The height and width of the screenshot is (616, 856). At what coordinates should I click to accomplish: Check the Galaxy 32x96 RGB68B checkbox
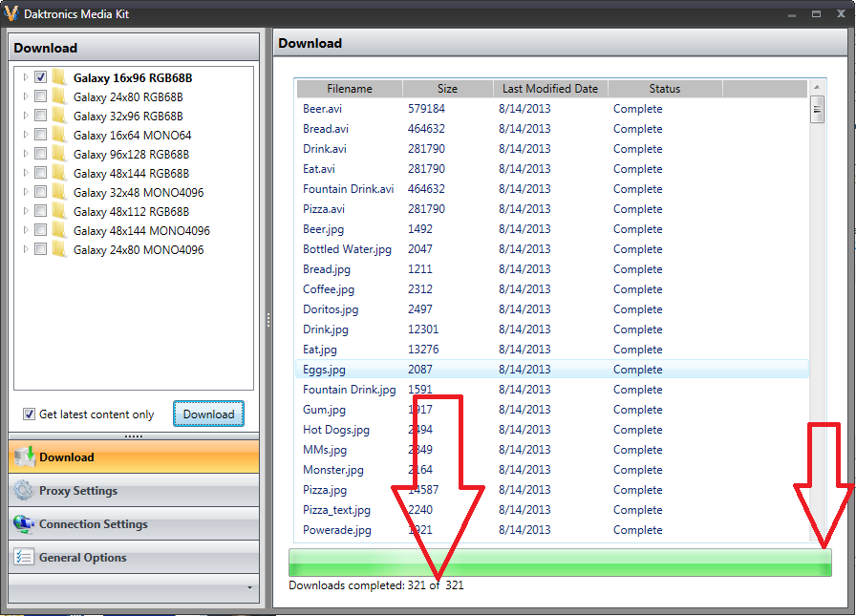coord(41,116)
